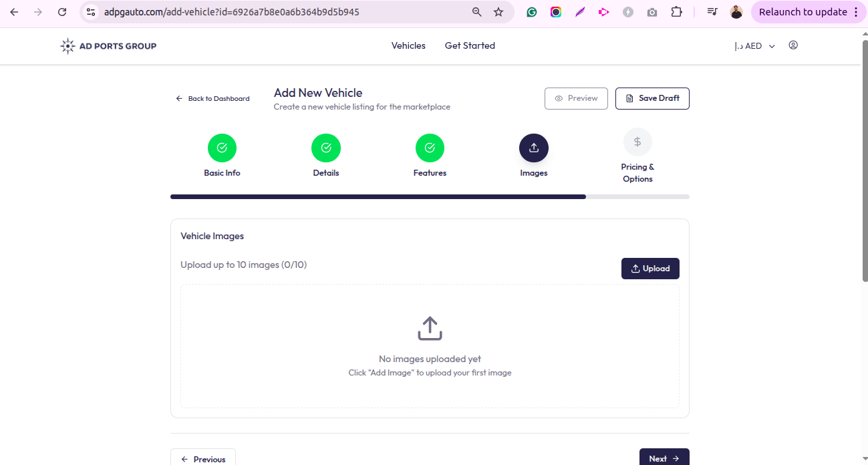Open the Vehicles menu item
The height and width of the screenshot is (465, 868).
(x=408, y=46)
